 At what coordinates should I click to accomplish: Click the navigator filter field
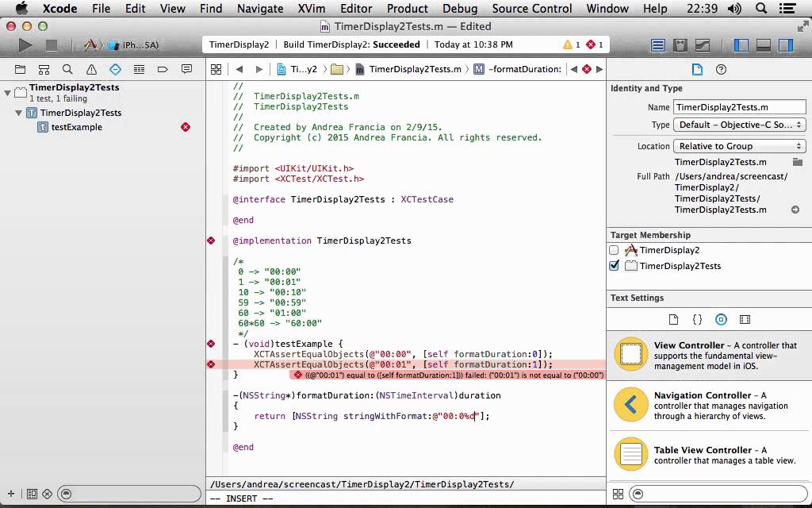point(129,494)
